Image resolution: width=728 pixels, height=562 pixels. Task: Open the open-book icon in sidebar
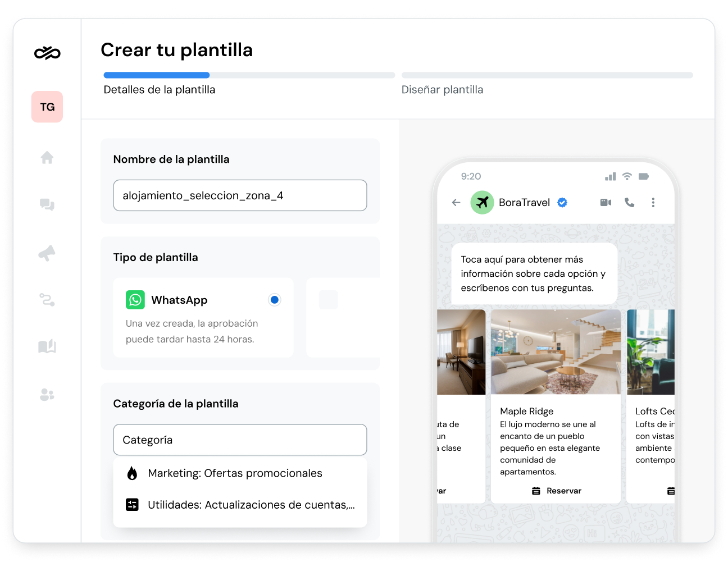47,346
